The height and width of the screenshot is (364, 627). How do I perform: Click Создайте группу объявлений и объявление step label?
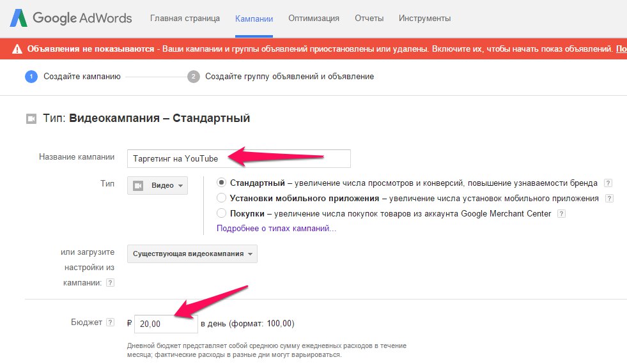pyautogui.click(x=290, y=77)
